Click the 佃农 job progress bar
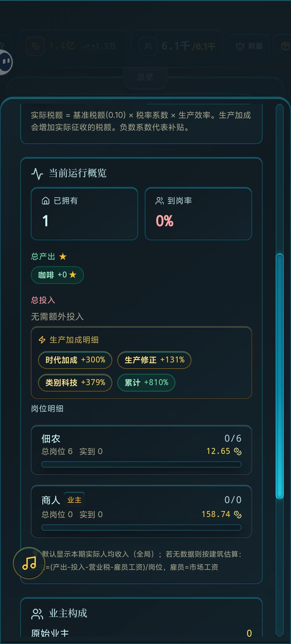This screenshot has height=644, width=291. (x=141, y=464)
